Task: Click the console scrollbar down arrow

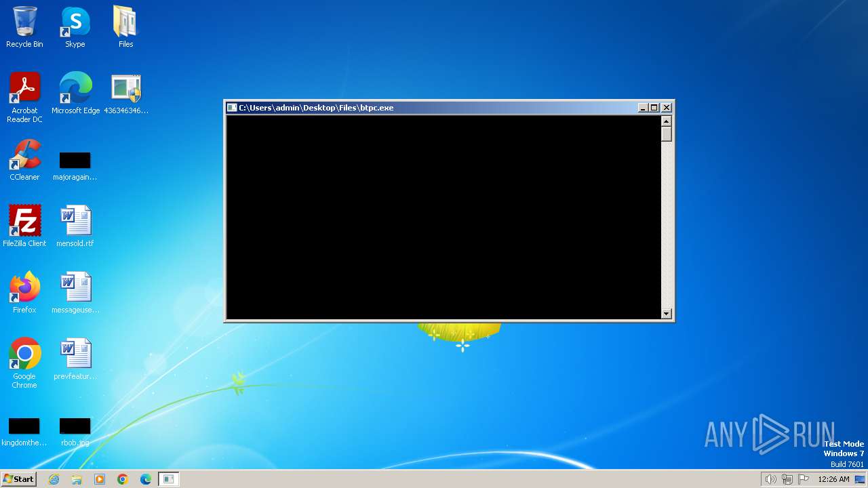Action: coord(667,313)
